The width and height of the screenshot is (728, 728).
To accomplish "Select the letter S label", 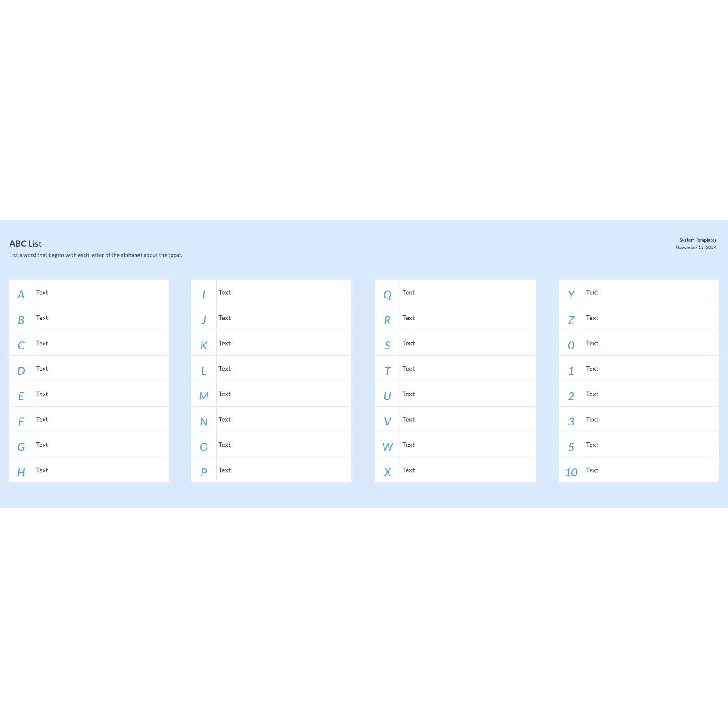I will (388, 345).
